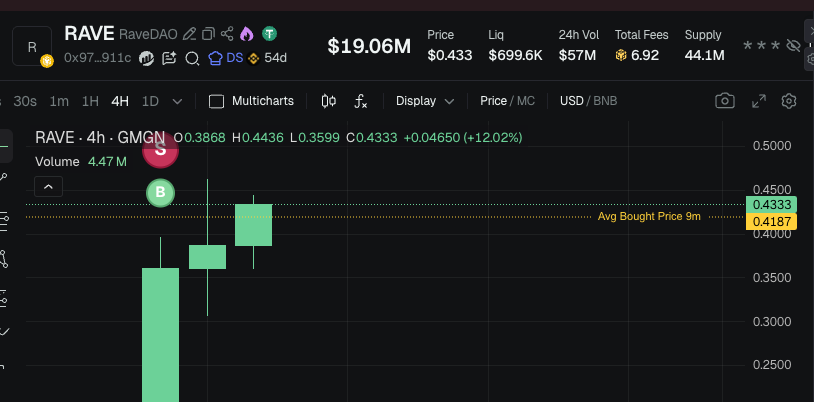Screen dimensions: 814x402
Task: Expand chart to fullscreen
Action: coord(759,101)
